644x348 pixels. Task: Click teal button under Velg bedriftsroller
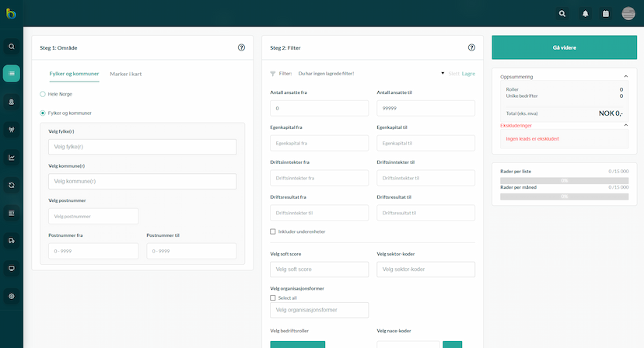[x=298, y=344]
